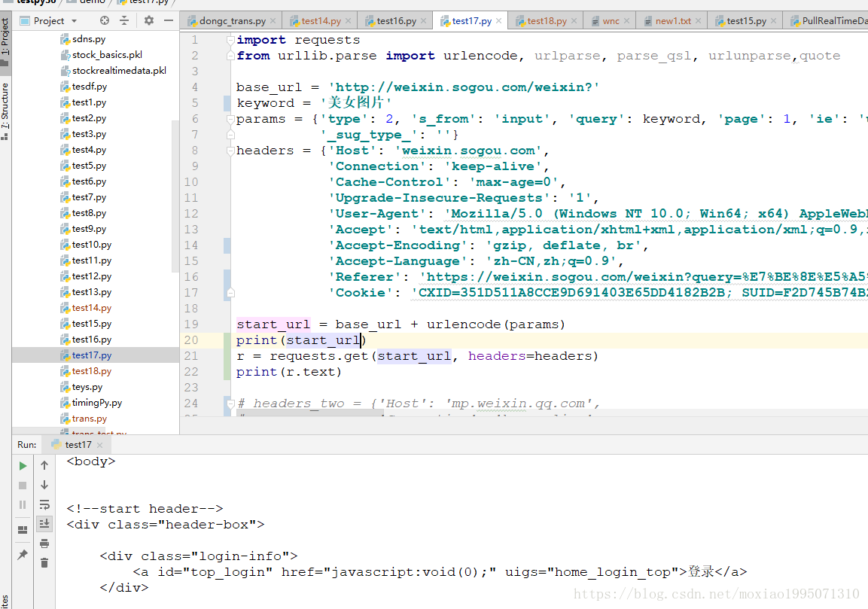Image resolution: width=868 pixels, height=609 pixels.
Task: Select stockrealtimedata.pkl file
Action: pos(119,71)
